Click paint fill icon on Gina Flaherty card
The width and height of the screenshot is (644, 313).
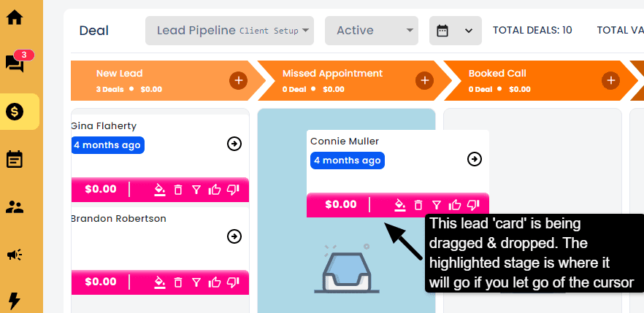click(x=160, y=190)
